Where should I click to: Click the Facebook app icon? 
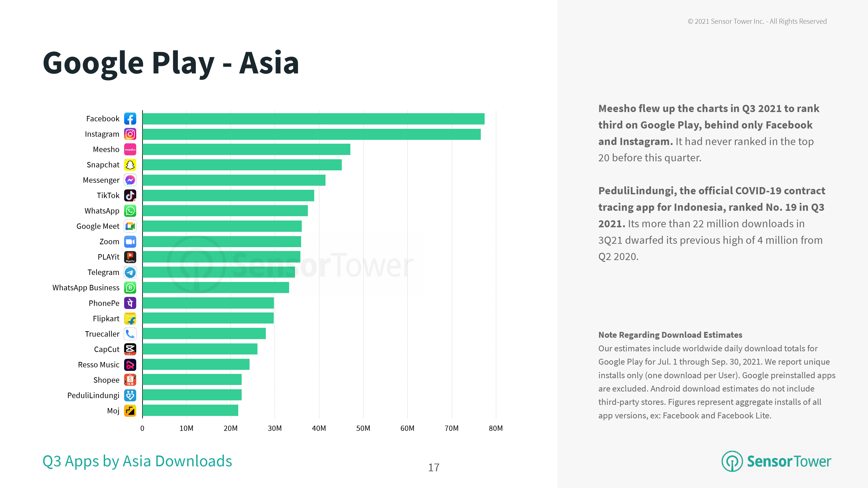130,119
